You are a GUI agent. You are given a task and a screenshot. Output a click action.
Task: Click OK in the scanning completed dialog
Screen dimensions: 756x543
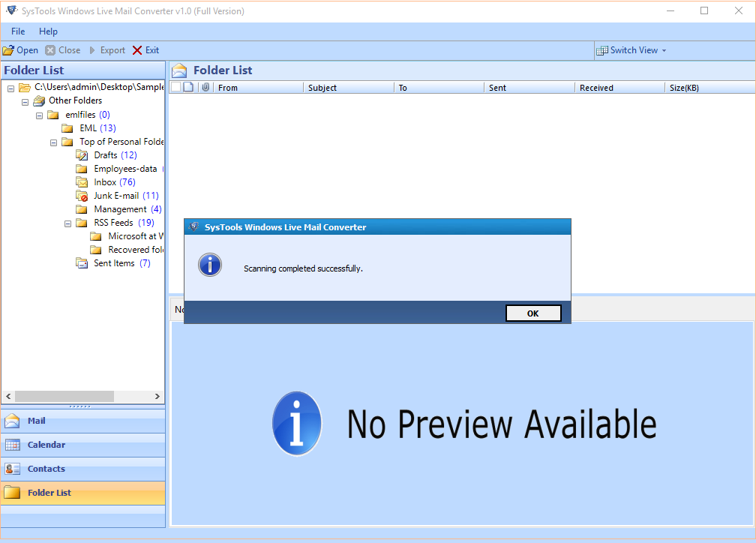coord(533,313)
